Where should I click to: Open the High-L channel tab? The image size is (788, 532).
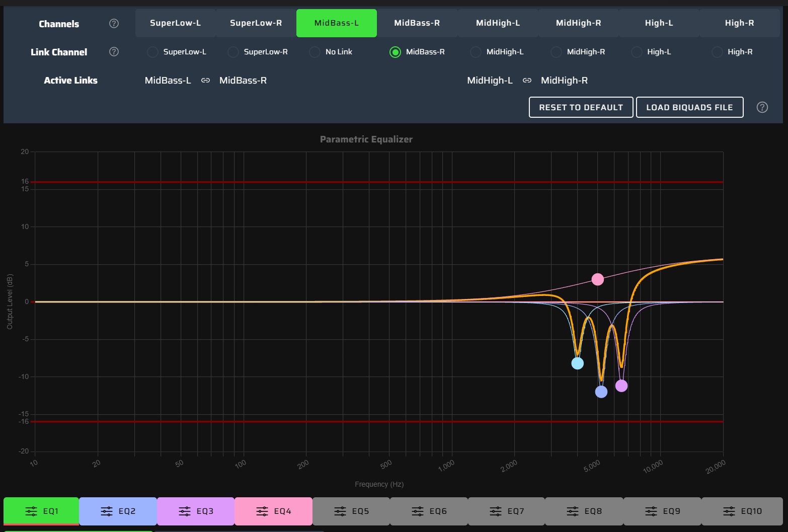pyautogui.click(x=659, y=23)
